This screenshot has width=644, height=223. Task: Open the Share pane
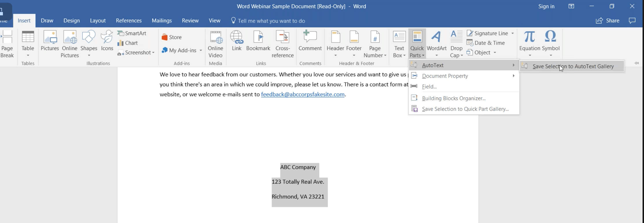click(608, 21)
